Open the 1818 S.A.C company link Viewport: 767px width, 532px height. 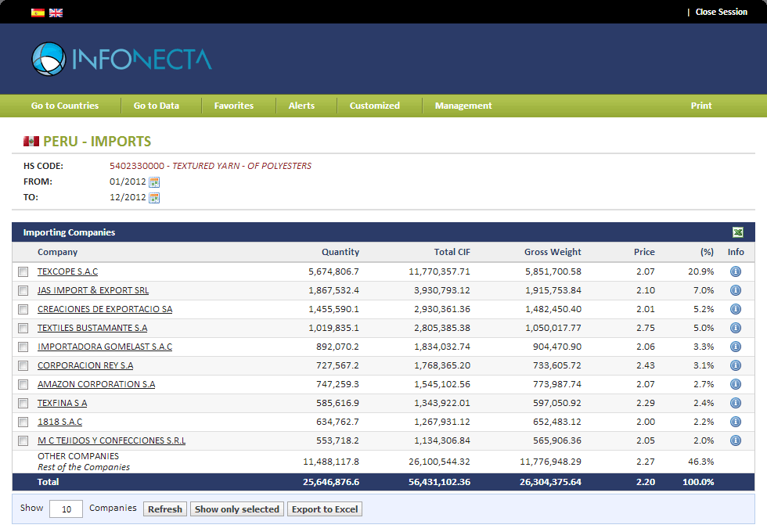(59, 422)
